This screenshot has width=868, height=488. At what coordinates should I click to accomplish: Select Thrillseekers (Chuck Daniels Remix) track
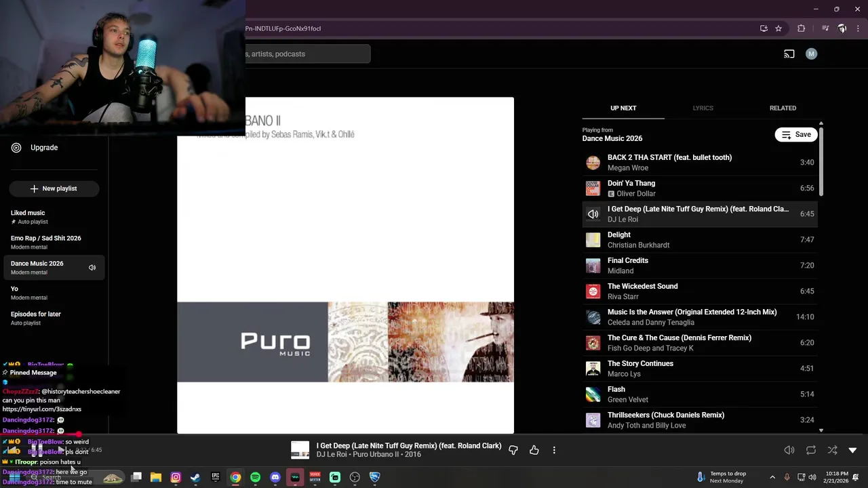point(700,420)
